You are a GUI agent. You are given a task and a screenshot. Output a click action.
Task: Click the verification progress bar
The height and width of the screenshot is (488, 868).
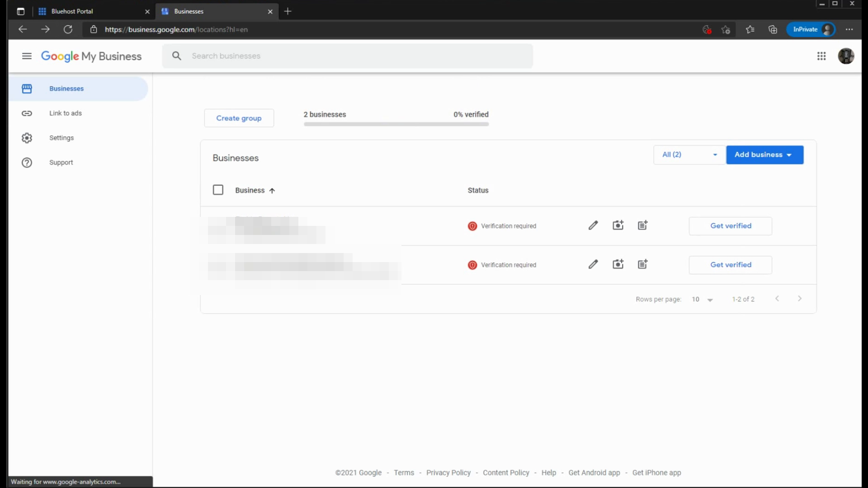(396, 124)
